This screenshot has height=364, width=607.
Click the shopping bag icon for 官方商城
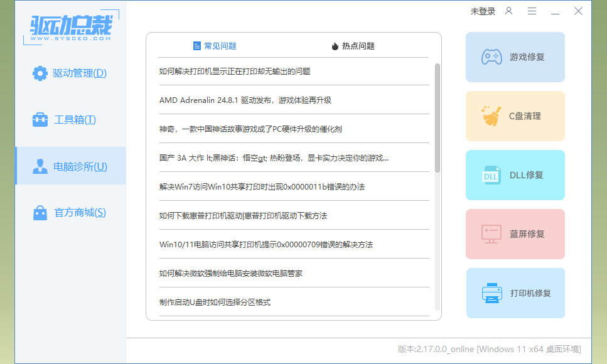pyautogui.click(x=40, y=213)
